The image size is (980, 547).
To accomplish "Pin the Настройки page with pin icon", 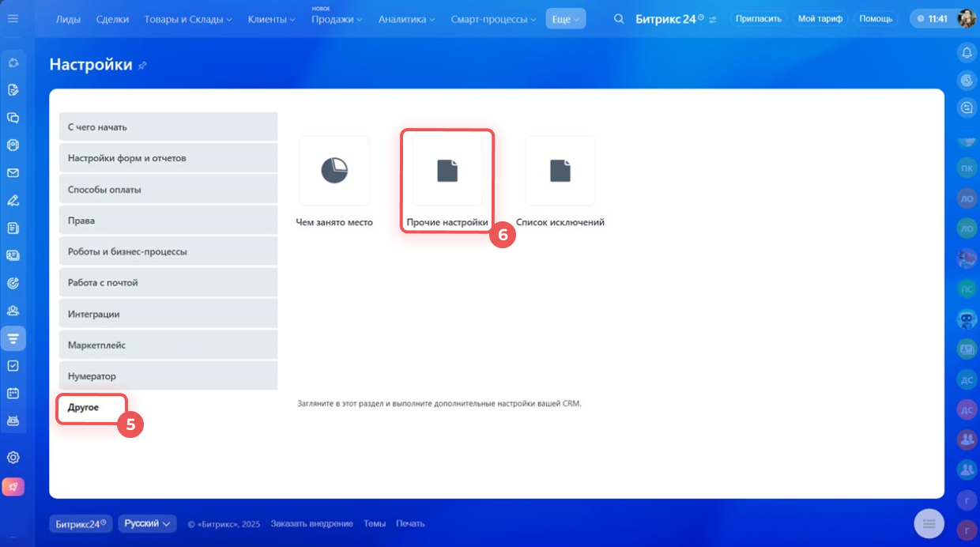I will [142, 66].
